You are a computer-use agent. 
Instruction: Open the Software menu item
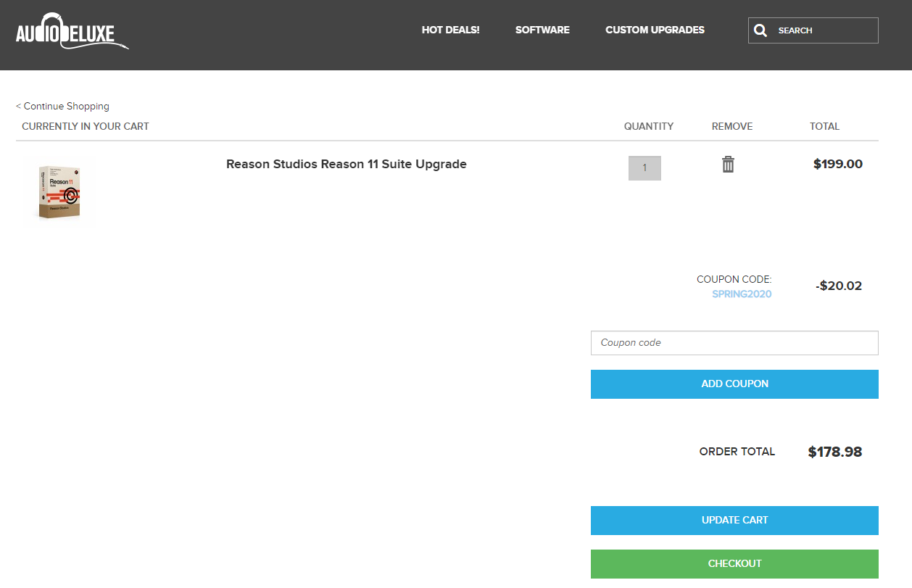(x=542, y=30)
